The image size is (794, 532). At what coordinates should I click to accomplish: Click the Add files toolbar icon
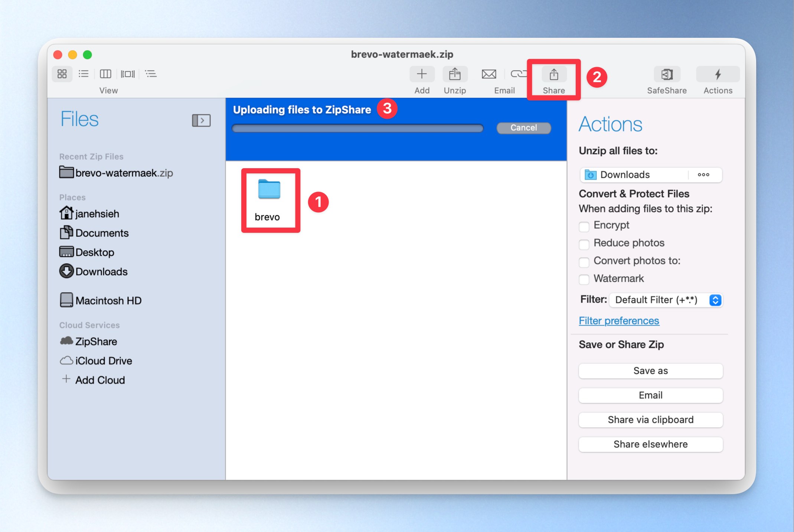pyautogui.click(x=422, y=74)
